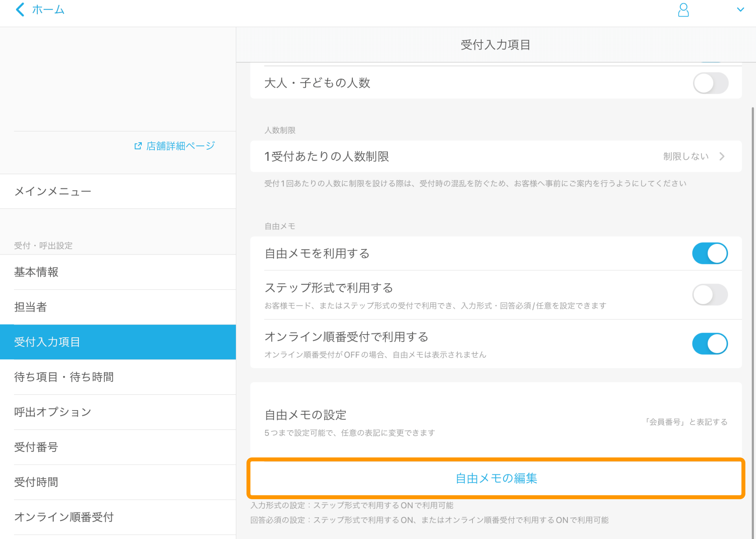756x539 pixels.
Task: Open the オンライン順番受付 menu item
Action: pos(118,517)
